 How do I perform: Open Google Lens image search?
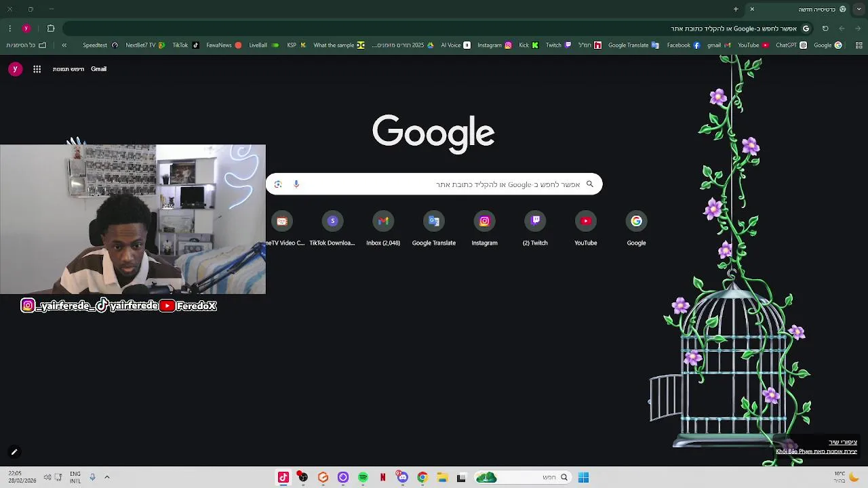278,184
